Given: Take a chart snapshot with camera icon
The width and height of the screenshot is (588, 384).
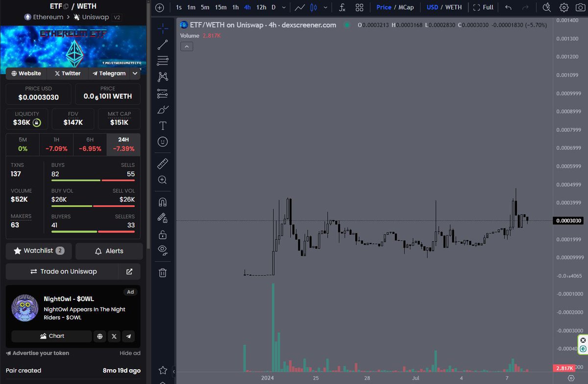Looking at the screenshot, I should pyautogui.click(x=580, y=7).
